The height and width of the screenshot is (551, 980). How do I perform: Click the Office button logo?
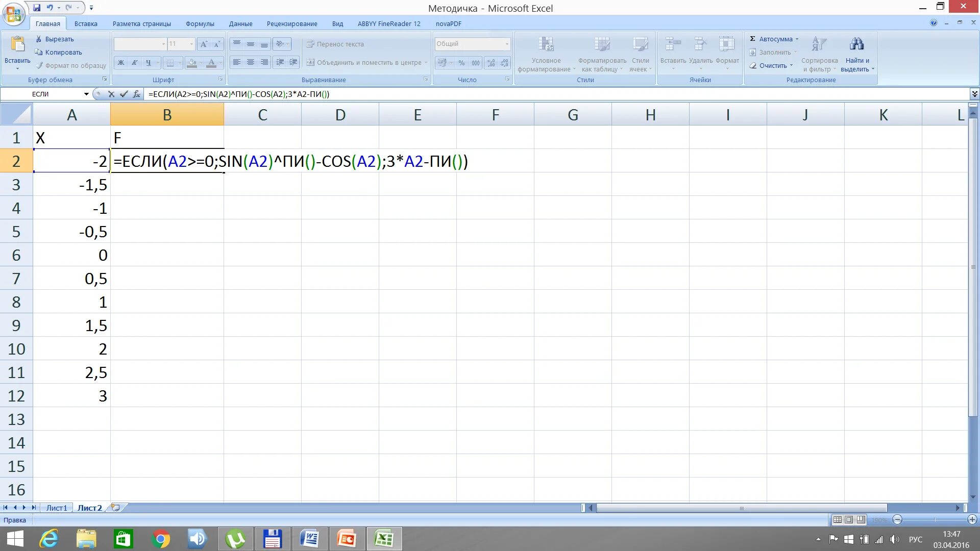click(14, 14)
